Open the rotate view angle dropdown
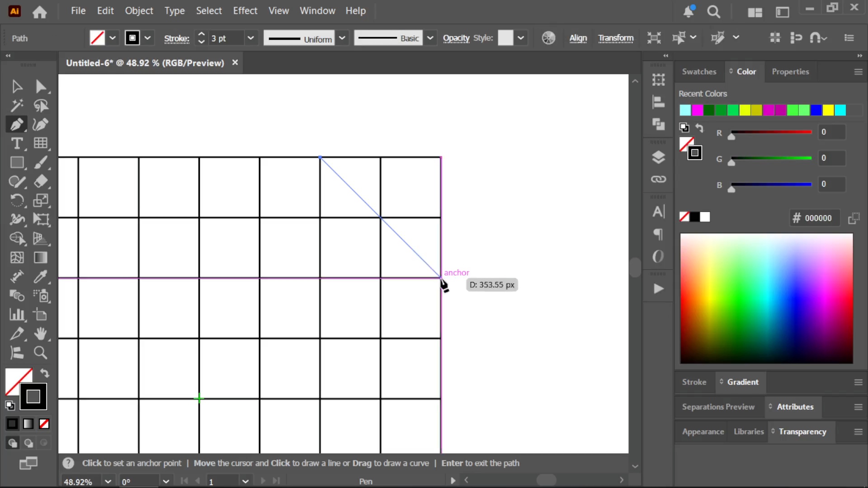The image size is (868, 488). point(166,482)
